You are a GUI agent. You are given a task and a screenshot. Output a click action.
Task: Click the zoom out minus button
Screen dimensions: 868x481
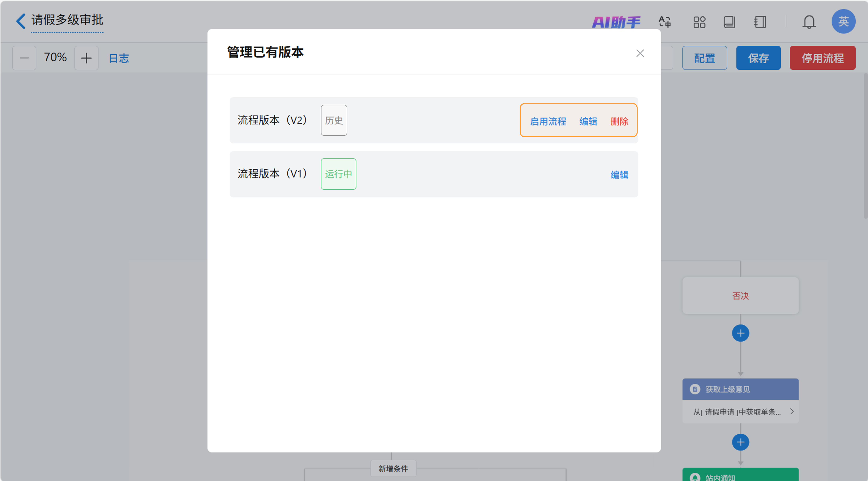[24, 58]
